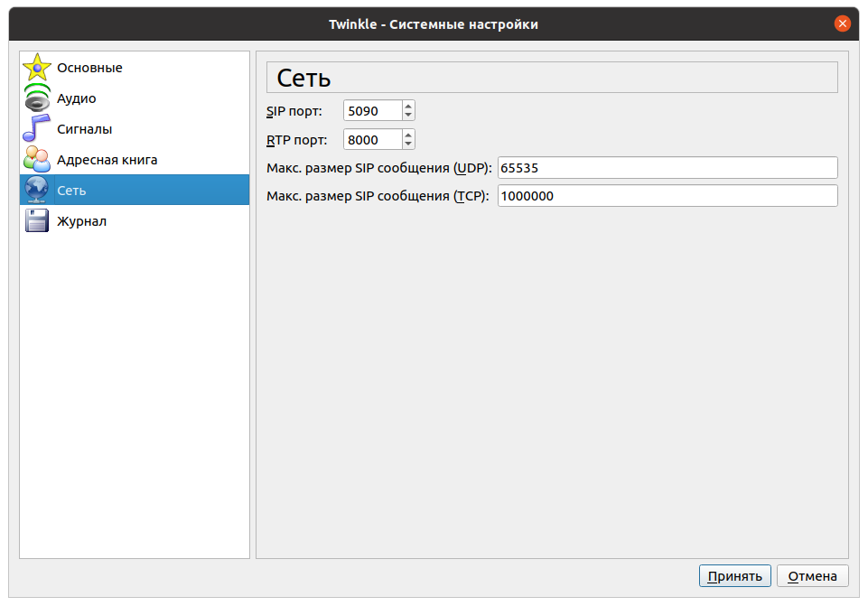Click the people icon for Адресная книга
The width and height of the screenshot is (868, 606).
click(37, 159)
